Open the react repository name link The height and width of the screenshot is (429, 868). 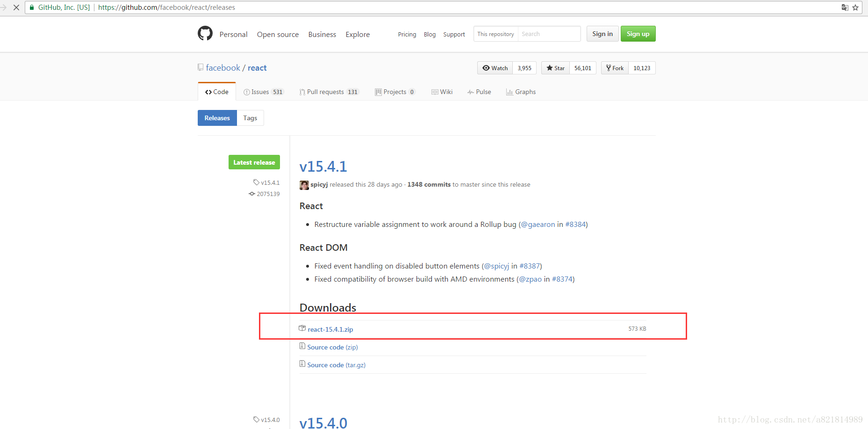pyautogui.click(x=257, y=68)
